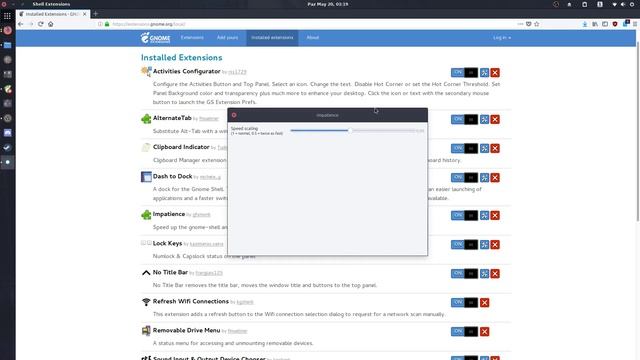This screenshot has width=640, height=360.
Task: Open settings for Impatience extension
Action: [x=484, y=215]
